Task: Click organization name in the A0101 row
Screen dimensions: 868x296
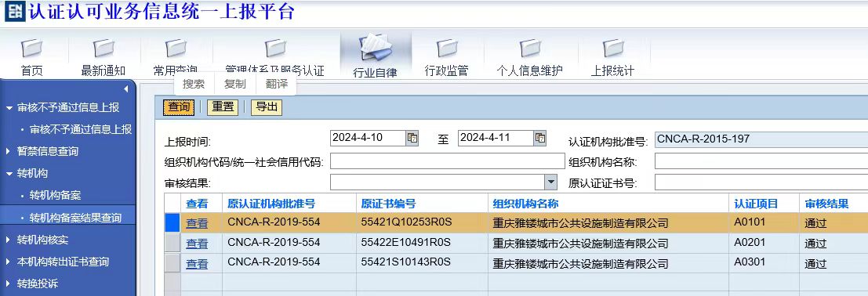Action: [x=581, y=224]
